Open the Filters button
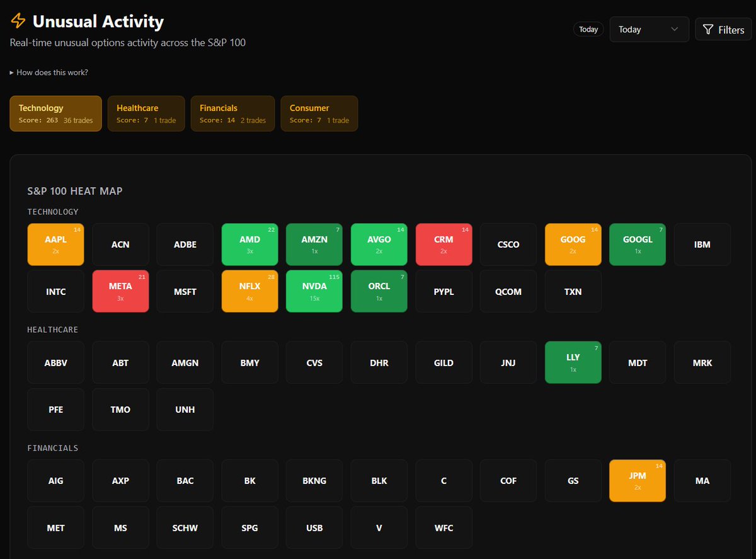 click(723, 30)
